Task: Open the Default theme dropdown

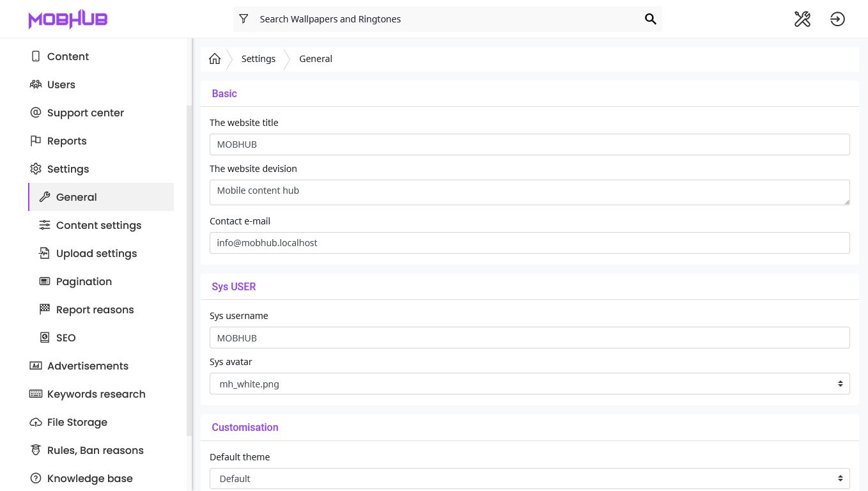Action: 529,478
